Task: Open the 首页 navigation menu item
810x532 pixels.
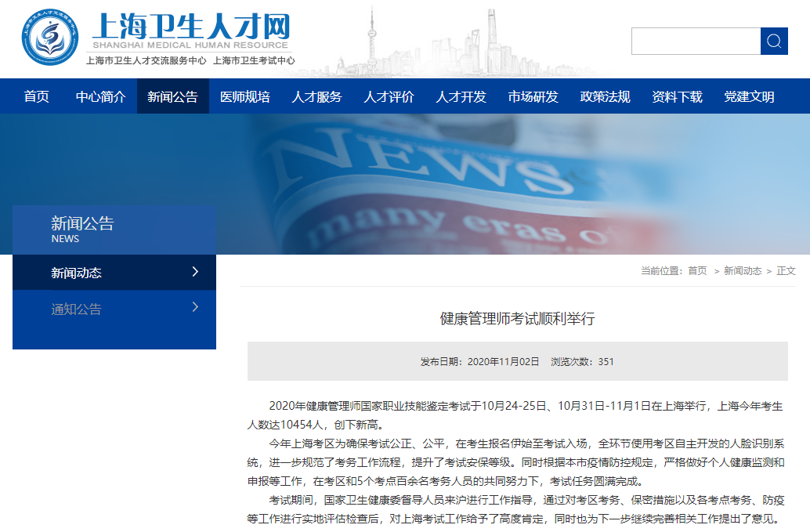Action: 37,96
